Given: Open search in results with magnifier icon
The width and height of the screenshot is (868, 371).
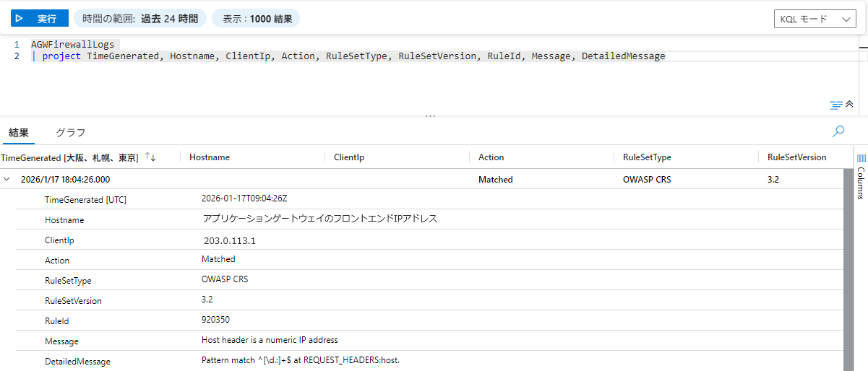Looking at the screenshot, I should 839,131.
